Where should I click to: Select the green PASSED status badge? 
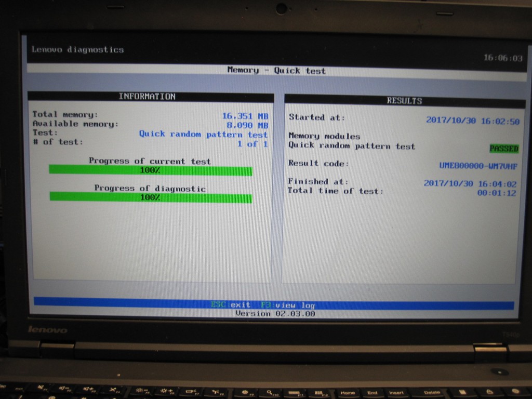click(504, 148)
